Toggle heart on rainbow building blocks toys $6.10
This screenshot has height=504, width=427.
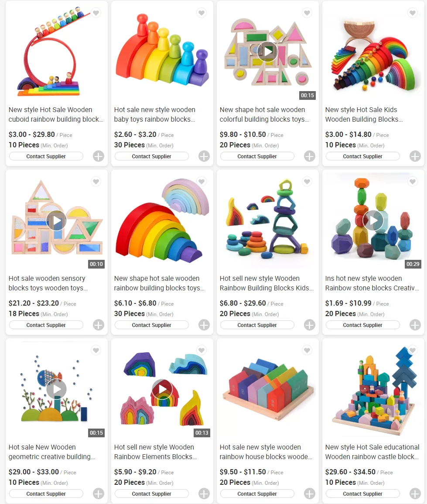pyautogui.click(x=202, y=182)
